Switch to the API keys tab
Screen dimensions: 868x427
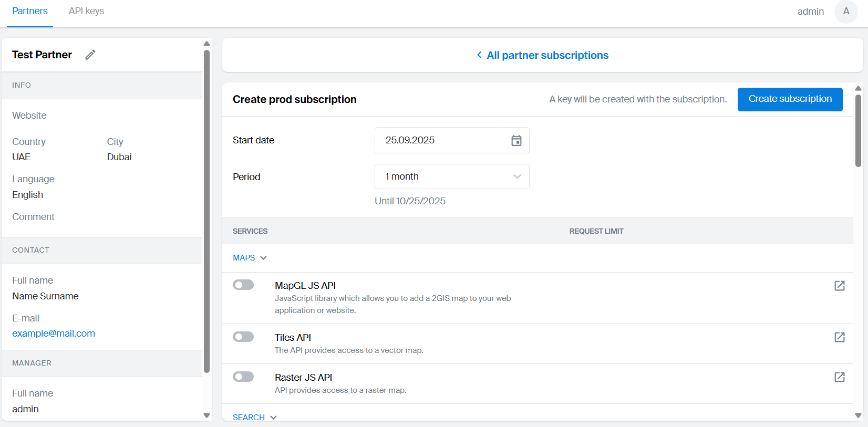click(x=86, y=11)
